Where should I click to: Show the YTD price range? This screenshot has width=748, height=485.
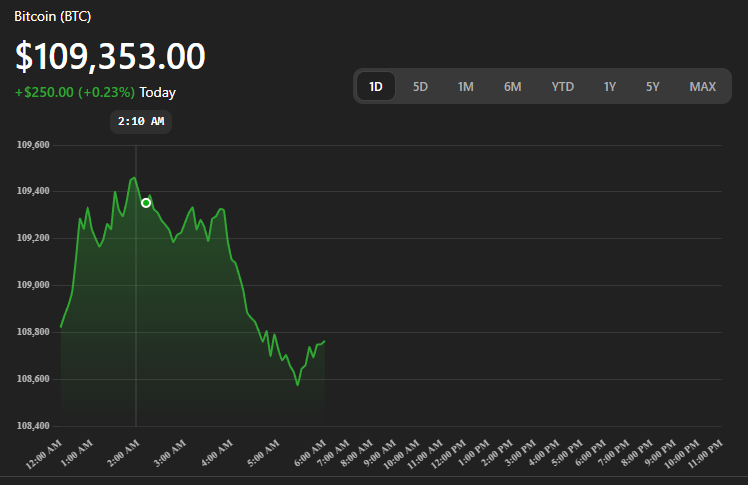563,87
